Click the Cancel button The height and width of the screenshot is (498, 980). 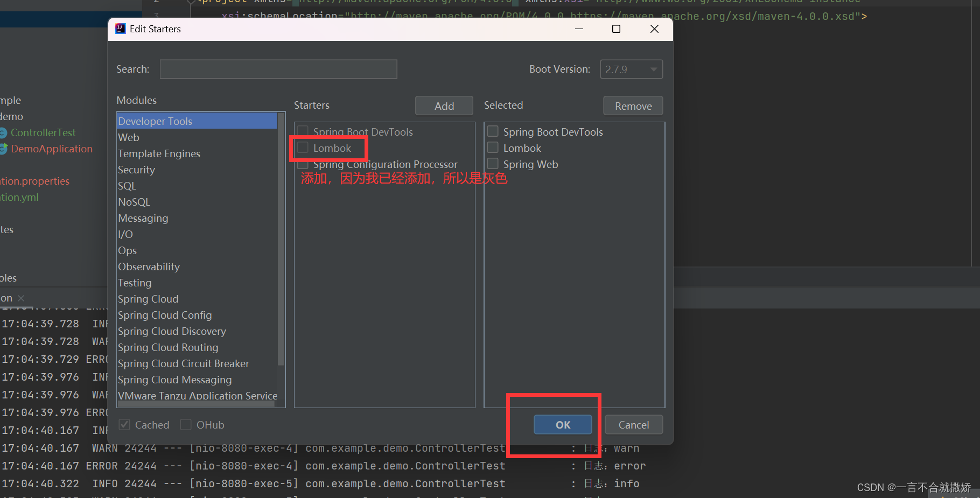[634, 425]
